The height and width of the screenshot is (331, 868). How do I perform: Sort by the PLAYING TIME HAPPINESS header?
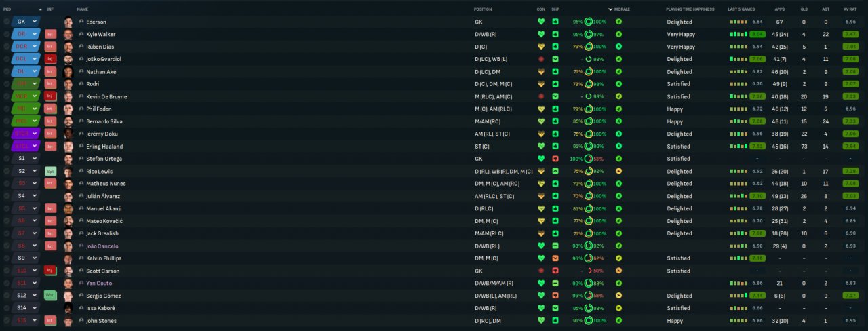(690, 9)
